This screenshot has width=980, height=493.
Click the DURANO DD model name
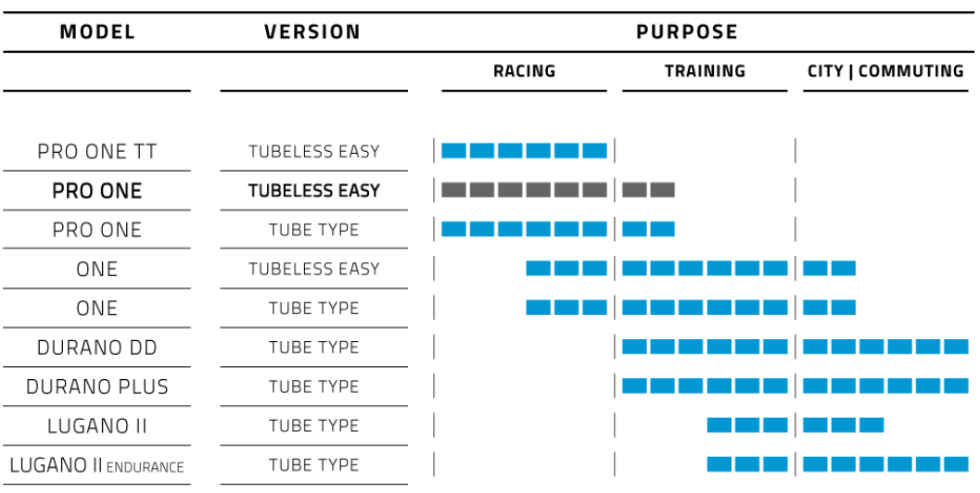(97, 348)
